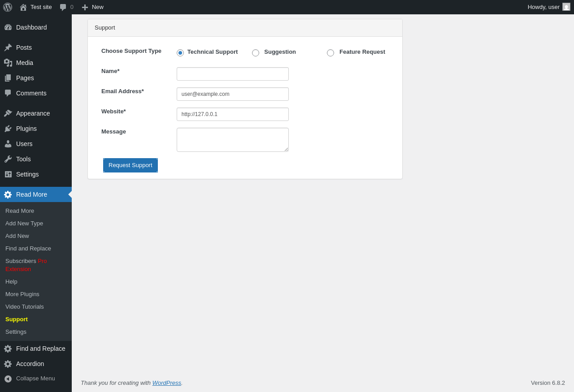The image size is (574, 392).
Task: Click the Test site home icon
Action: coord(23,7)
